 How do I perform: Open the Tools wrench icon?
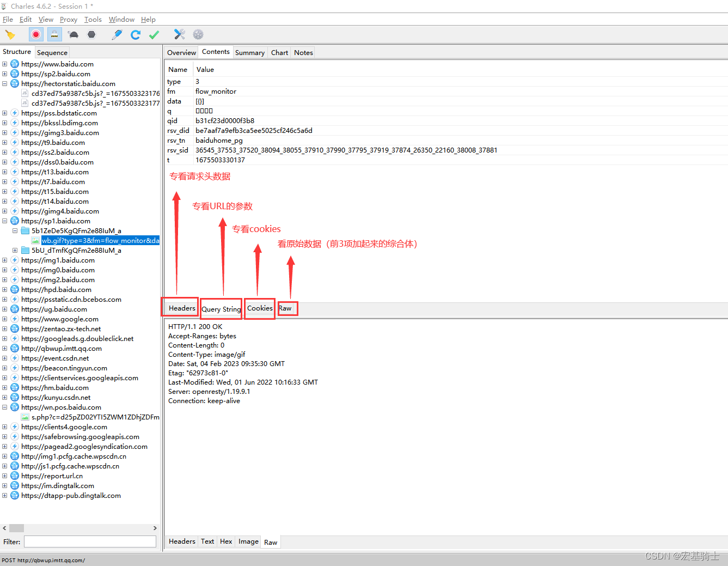pyautogui.click(x=180, y=35)
